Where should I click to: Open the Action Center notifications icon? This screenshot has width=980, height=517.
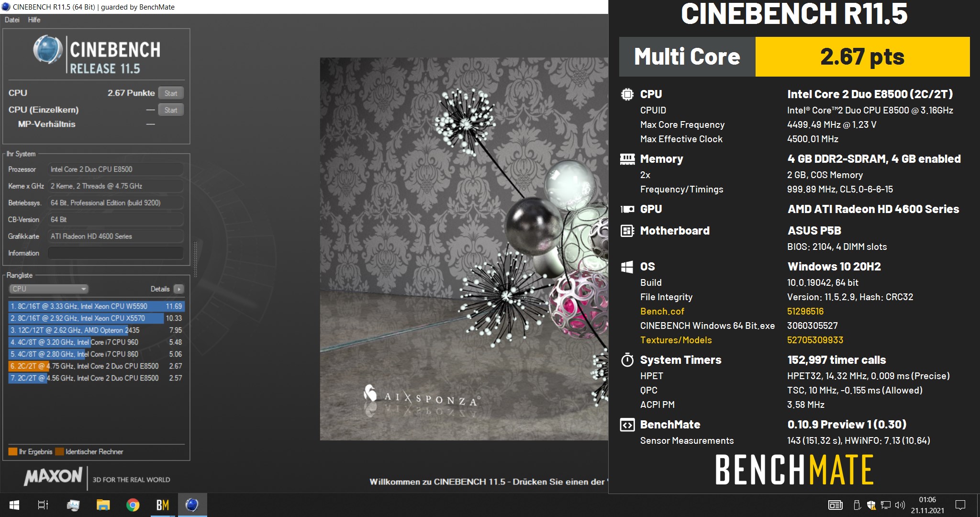coord(960,505)
